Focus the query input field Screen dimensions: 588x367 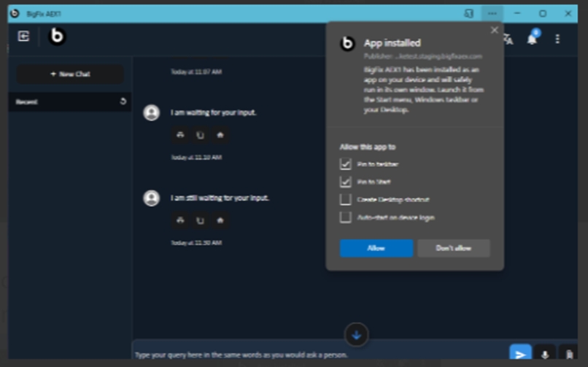[x=320, y=355]
